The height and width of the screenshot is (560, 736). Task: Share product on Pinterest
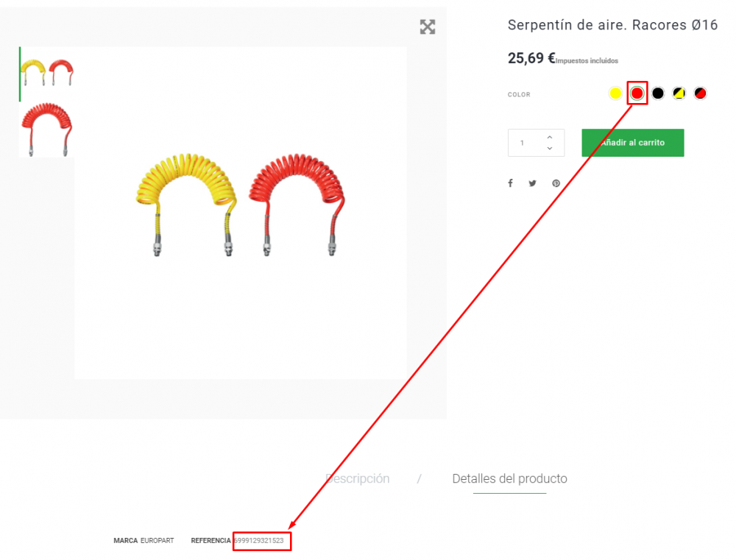[556, 183]
